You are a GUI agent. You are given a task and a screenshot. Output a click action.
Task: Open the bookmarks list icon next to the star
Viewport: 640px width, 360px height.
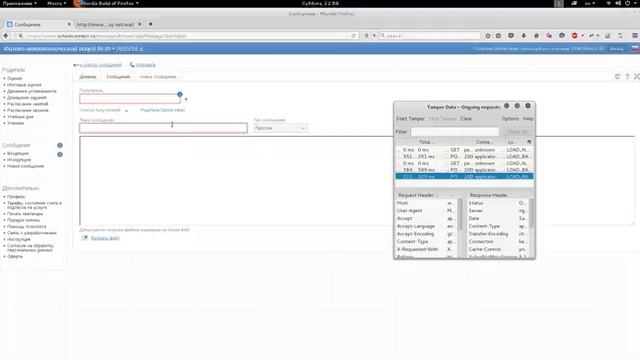coord(498,36)
